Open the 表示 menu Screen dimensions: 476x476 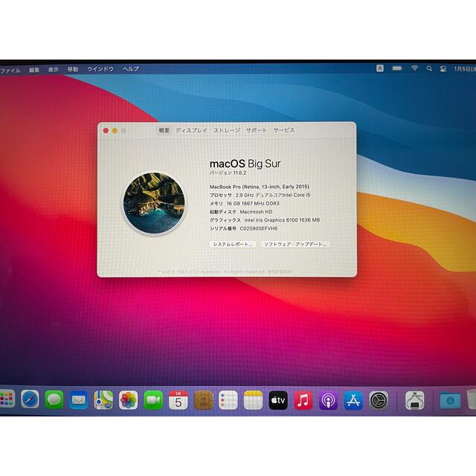pos(54,70)
